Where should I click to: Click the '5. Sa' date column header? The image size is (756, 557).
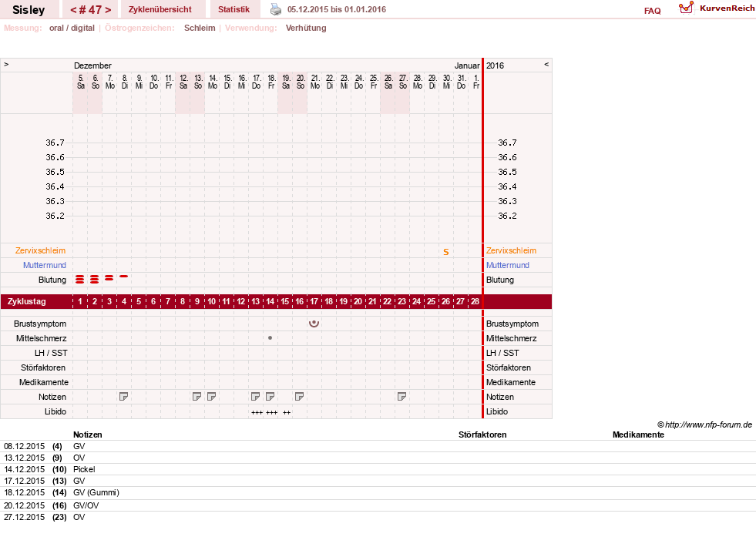(80, 82)
